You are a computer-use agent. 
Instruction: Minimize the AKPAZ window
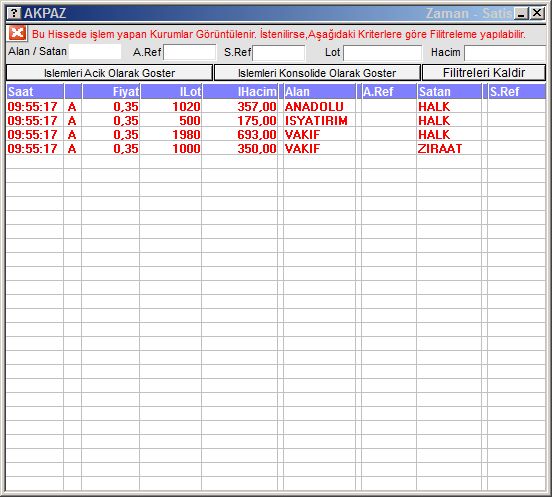[x=521, y=13]
